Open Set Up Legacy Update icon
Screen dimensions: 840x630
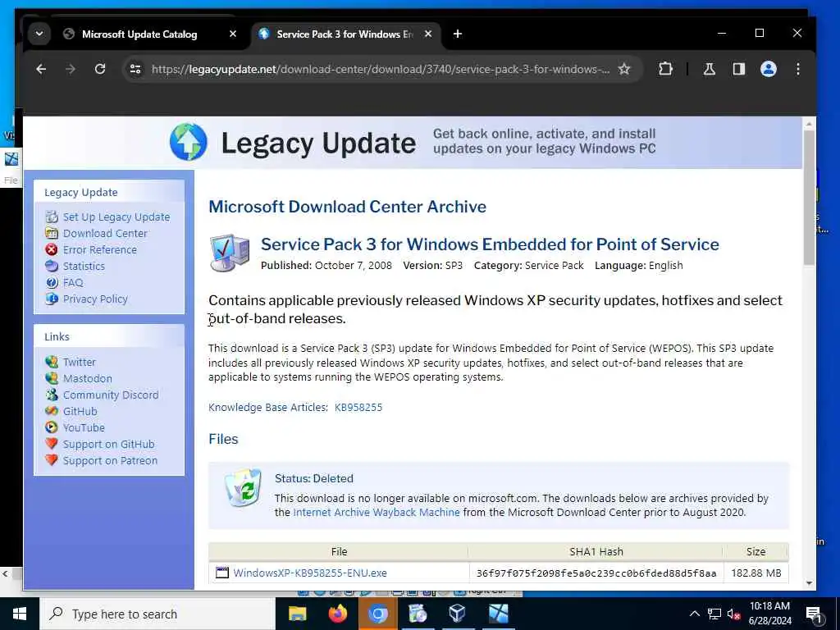coord(52,217)
